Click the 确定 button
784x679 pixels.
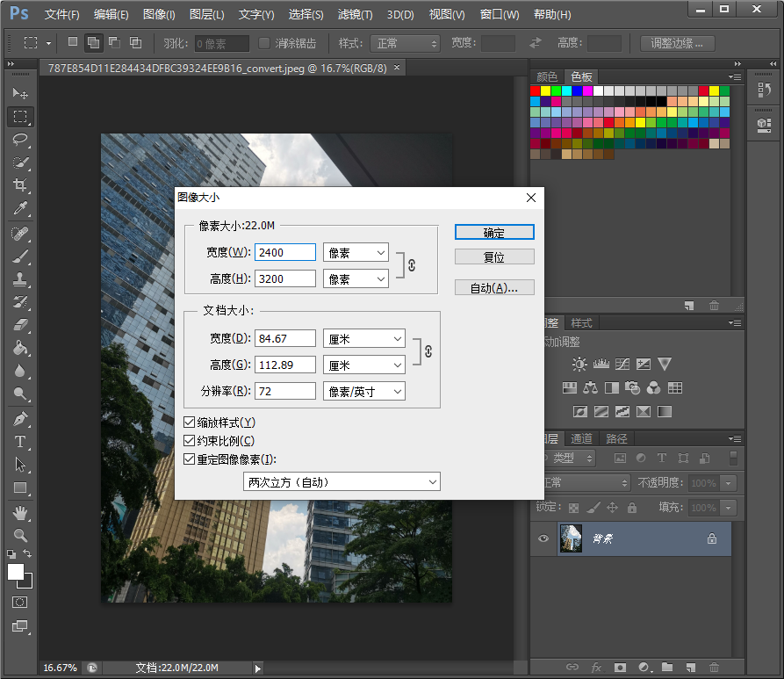[494, 232]
